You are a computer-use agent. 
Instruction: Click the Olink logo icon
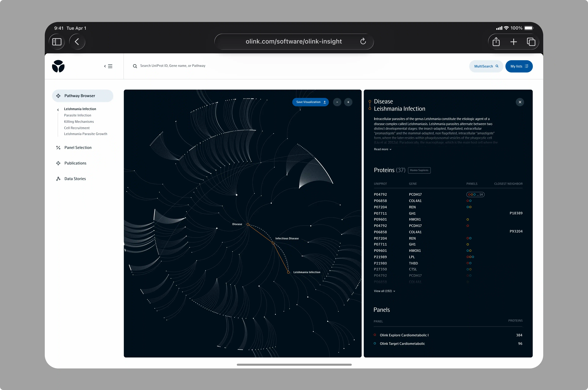58,66
